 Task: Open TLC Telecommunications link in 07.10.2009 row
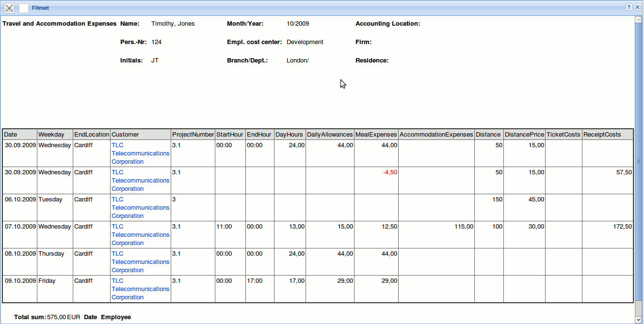pos(140,234)
